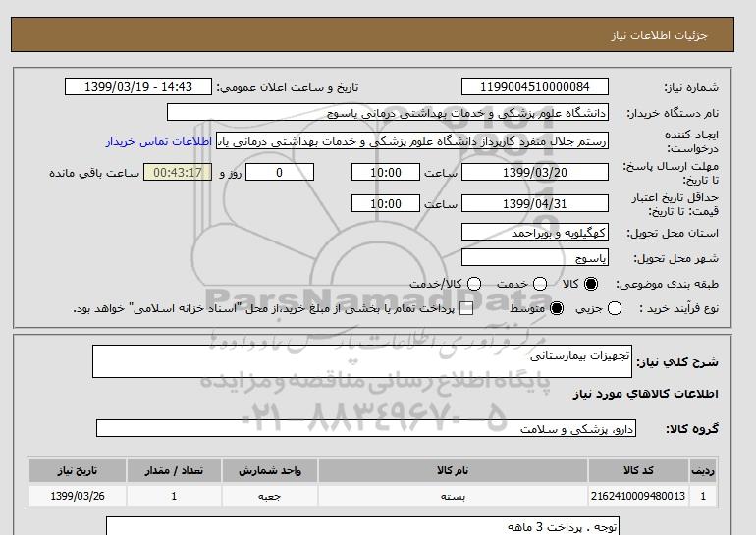Choose the جزیی purchase type radio
Image resolution: width=756 pixels, height=535 pixels.
(x=615, y=308)
